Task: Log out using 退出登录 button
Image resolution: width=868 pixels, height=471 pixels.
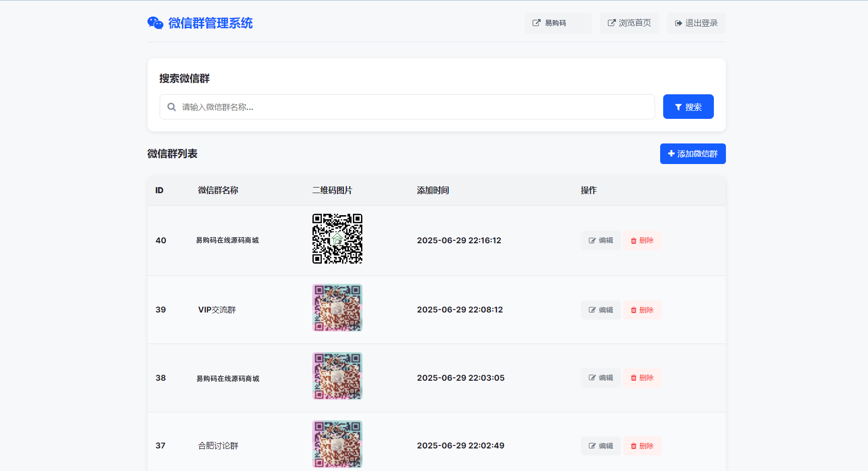Action: pos(696,23)
